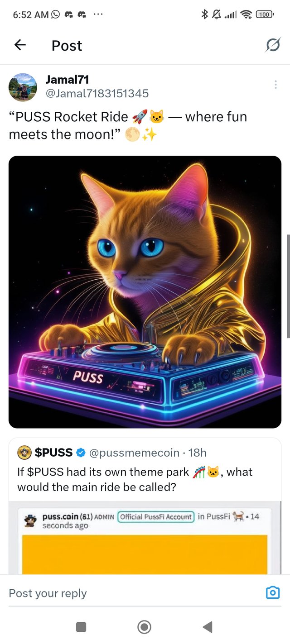View the DJ cat PUSS image
The width and height of the screenshot is (290, 644).
[x=145, y=292]
